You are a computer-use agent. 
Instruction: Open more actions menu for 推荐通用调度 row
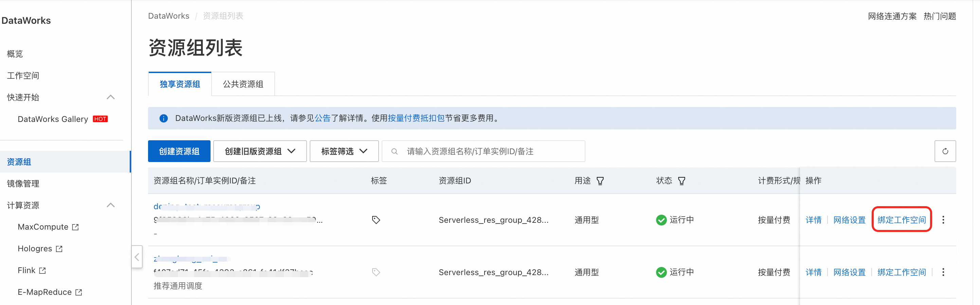pos(943,272)
